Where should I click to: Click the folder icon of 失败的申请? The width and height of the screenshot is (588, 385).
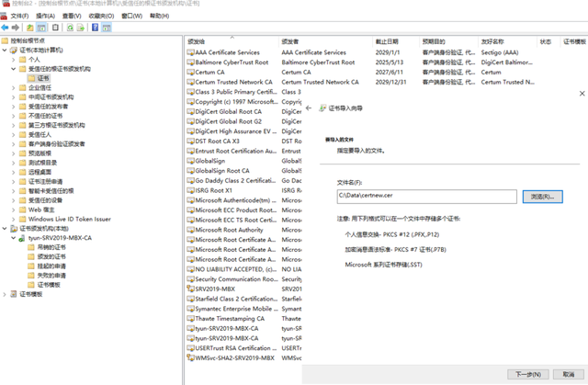(31, 276)
